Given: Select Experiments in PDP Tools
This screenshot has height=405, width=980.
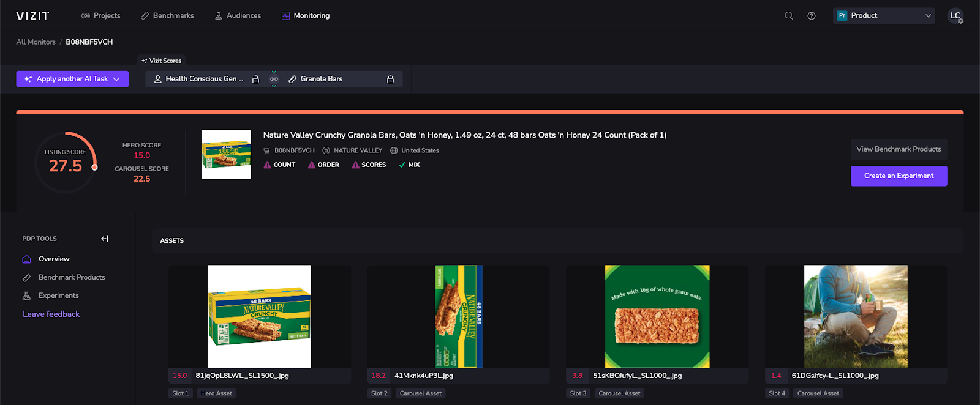Looking at the screenshot, I should click(58, 295).
